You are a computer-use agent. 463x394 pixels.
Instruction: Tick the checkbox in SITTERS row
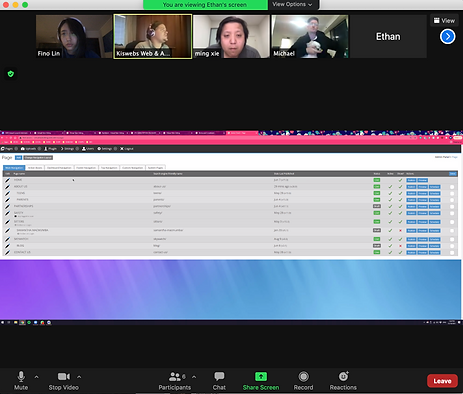(452, 222)
